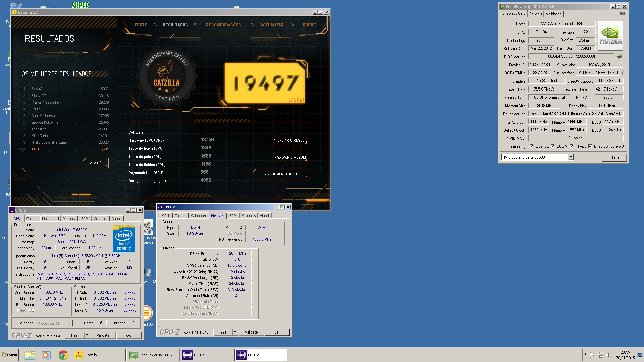Click SALVAR O RESULT button
The image size is (644, 362).
click(290, 157)
